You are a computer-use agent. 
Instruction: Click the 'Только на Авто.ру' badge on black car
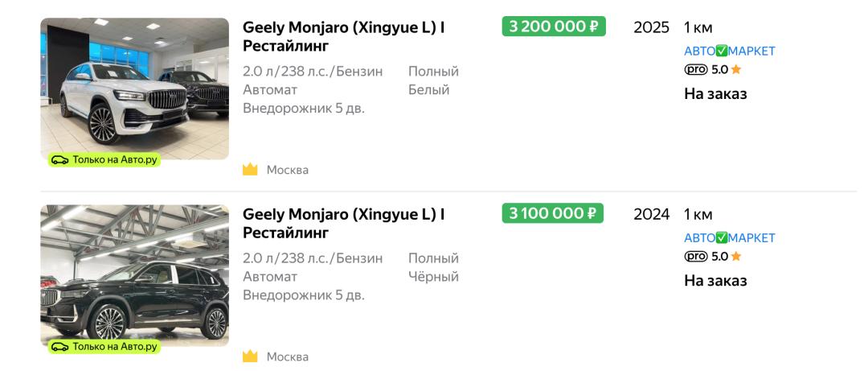[104, 347]
